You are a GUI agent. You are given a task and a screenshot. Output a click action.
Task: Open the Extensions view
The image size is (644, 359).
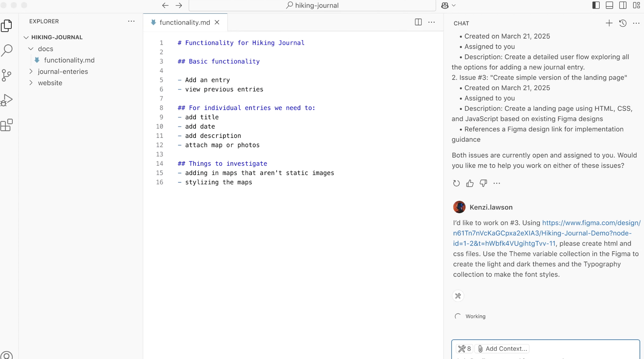[x=7, y=125]
